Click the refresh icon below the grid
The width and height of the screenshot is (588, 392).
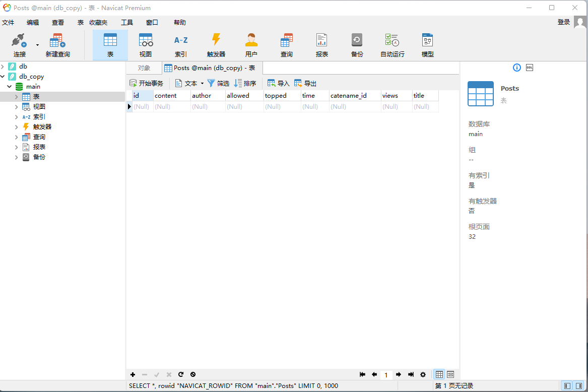(181, 374)
